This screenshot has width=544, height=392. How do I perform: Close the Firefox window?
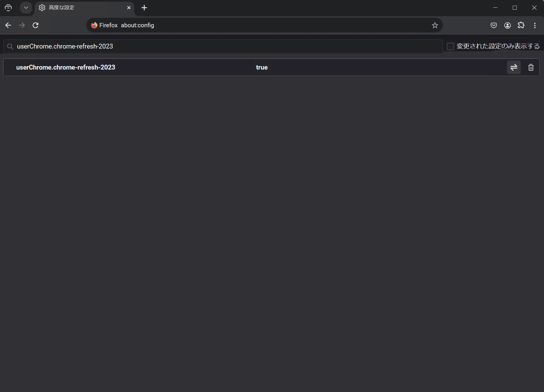click(534, 8)
